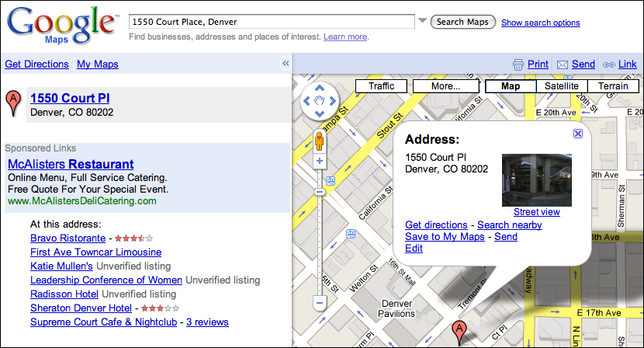Close the address info bubble
This screenshot has height=348, width=644.
577,134
